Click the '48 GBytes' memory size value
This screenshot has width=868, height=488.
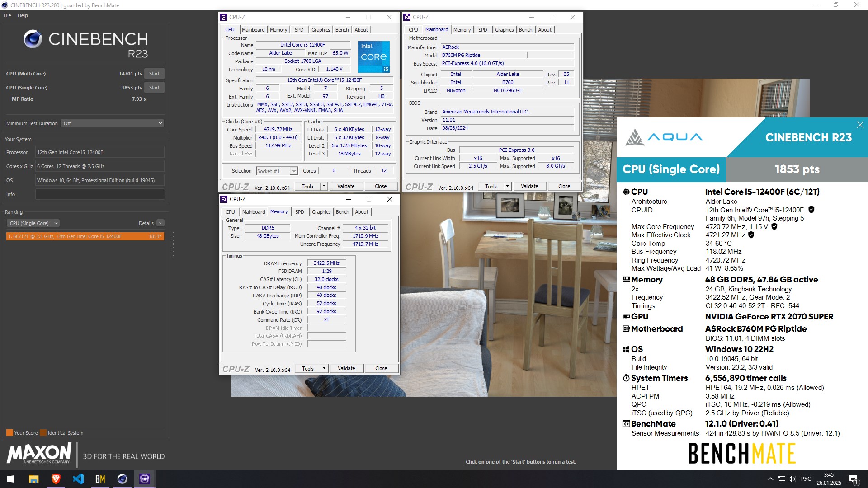click(x=268, y=236)
